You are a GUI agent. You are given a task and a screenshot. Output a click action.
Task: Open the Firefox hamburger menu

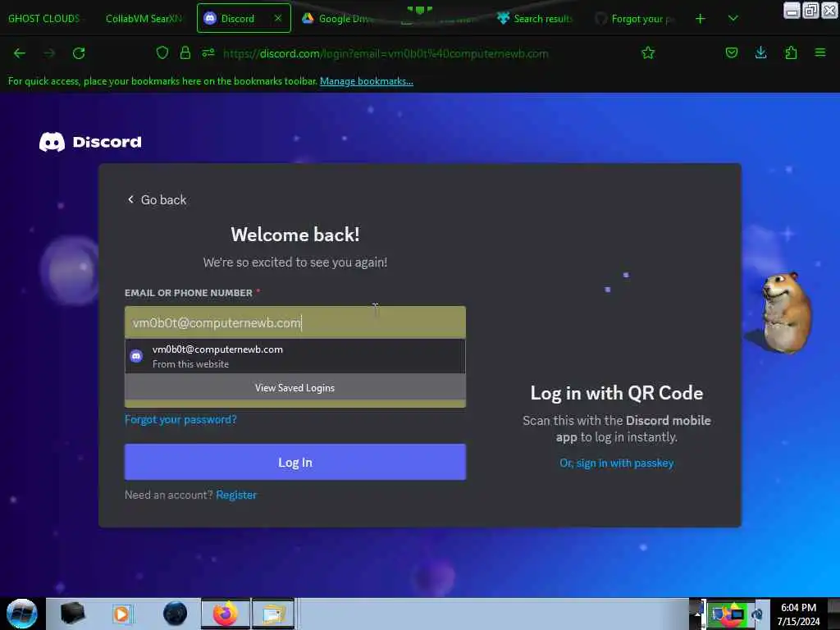[x=820, y=52]
